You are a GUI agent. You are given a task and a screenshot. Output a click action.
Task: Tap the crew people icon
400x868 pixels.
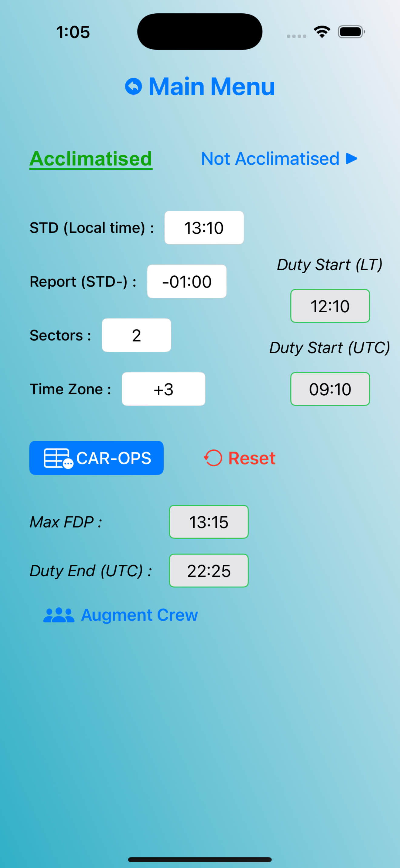(59, 615)
